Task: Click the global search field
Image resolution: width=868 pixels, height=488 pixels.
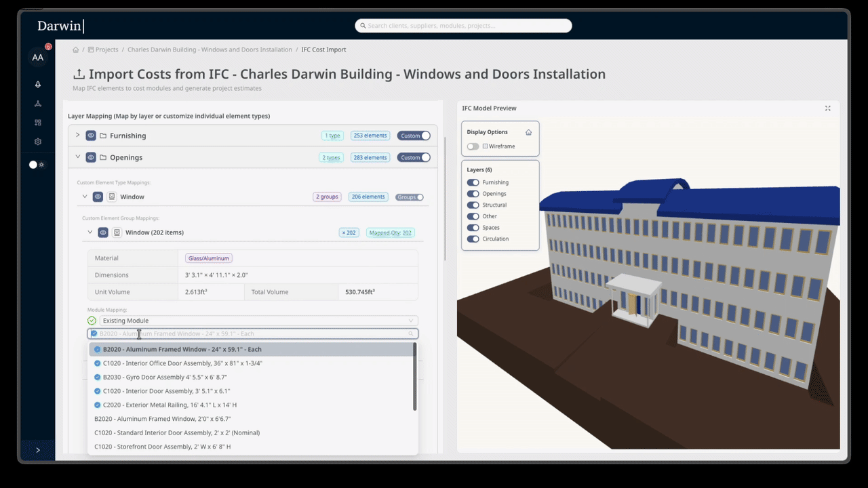Action: click(463, 25)
